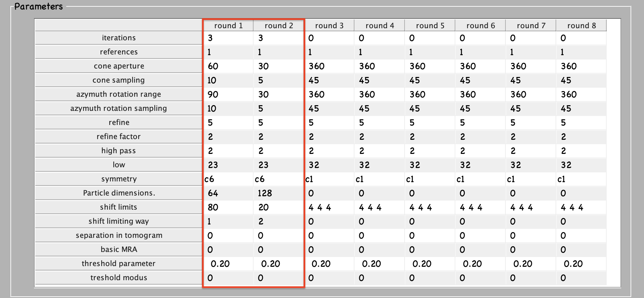
Task: Click the cone aperture row label
Action: pyautogui.click(x=119, y=66)
